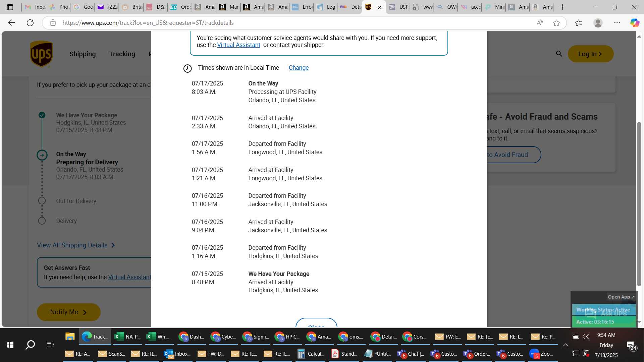644x362 pixels.
Task: Click the Windows Start button
Action: tap(10, 345)
